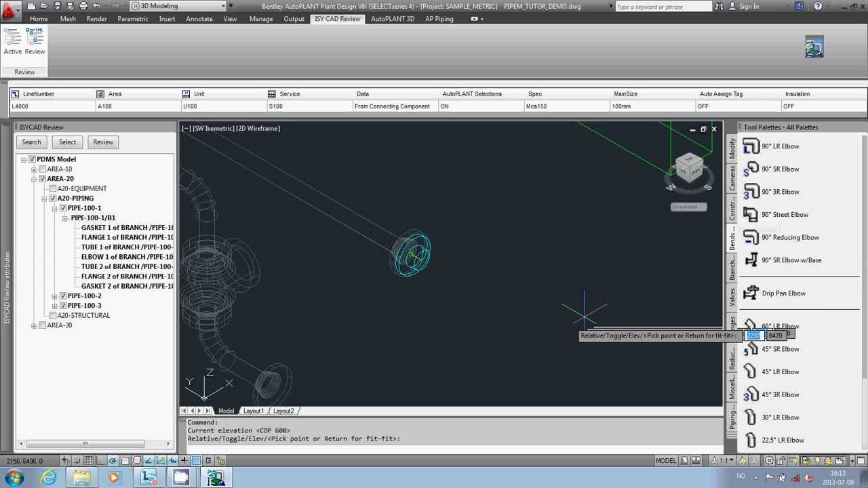Open the Parametric ribbon tab
Viewport: 868px width, 488px height.
coord(133,19)
